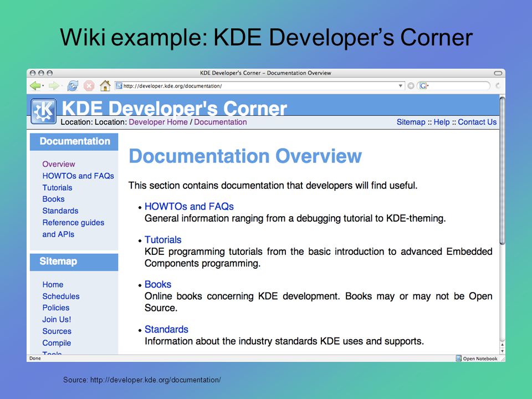Open the Back button history arrow
The height and width of the screenshot is (399, 532).
43,86
